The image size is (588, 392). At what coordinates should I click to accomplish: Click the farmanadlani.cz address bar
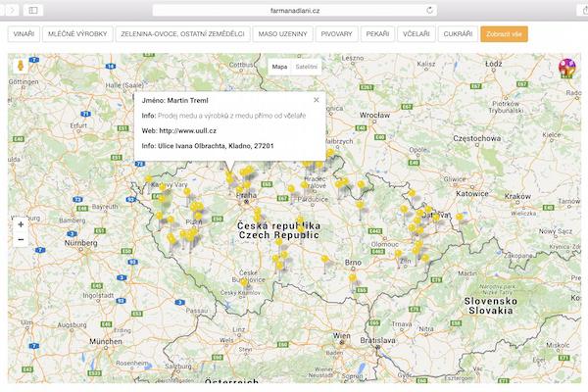coord(294,9)
